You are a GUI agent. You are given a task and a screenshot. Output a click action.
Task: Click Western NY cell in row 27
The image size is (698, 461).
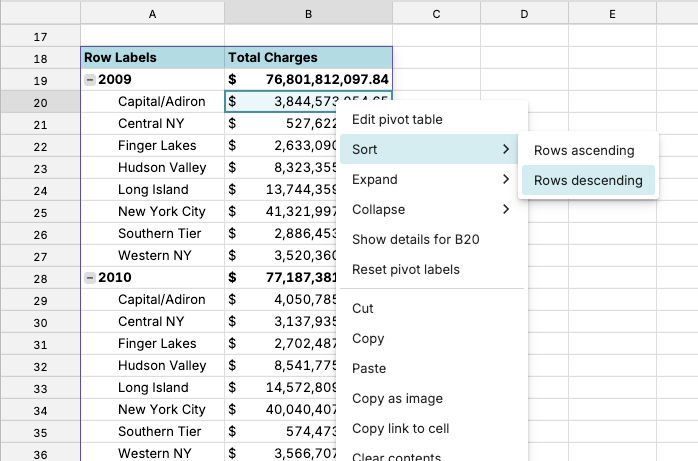(x=153, y=255)
